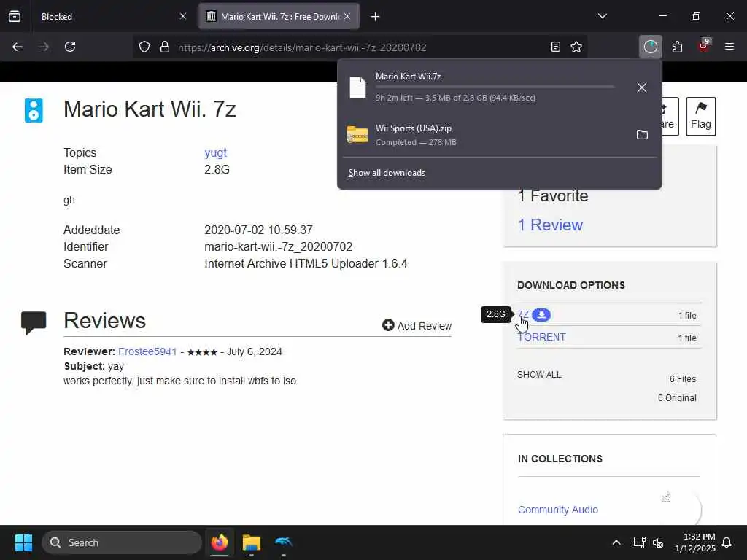747x560 pixels.
Task: Open a new browser tab
Action: 376,17
